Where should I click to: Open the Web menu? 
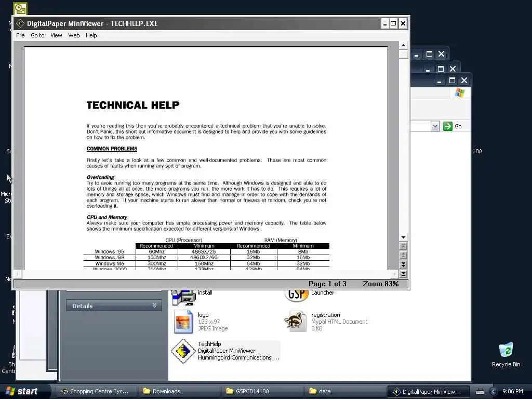coord(74,35)
